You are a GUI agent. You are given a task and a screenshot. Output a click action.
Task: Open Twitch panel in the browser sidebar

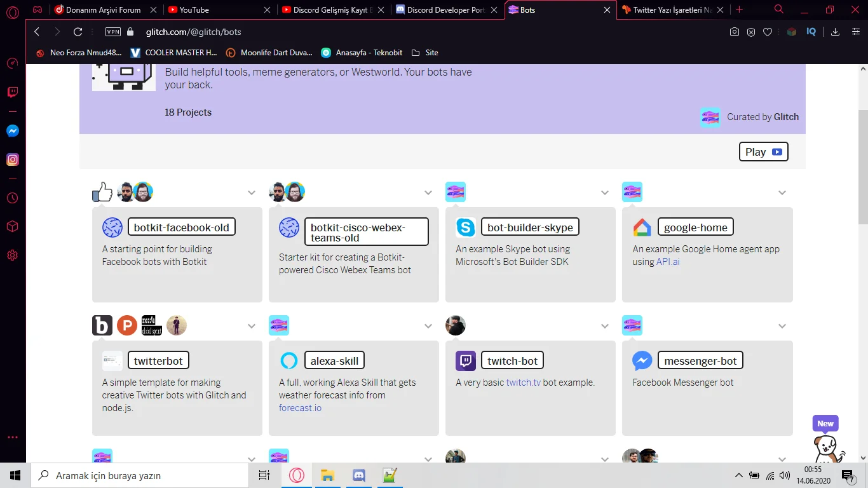pos(13,92)
